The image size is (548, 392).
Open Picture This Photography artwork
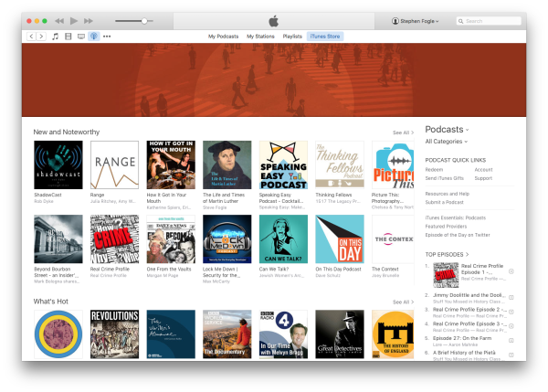tap(393, 165)
